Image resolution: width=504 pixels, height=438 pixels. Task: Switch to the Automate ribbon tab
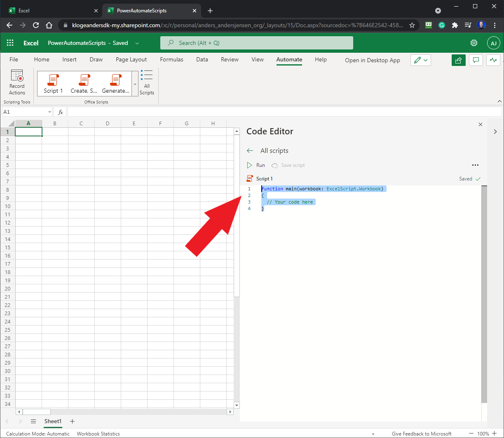point(289,60)
